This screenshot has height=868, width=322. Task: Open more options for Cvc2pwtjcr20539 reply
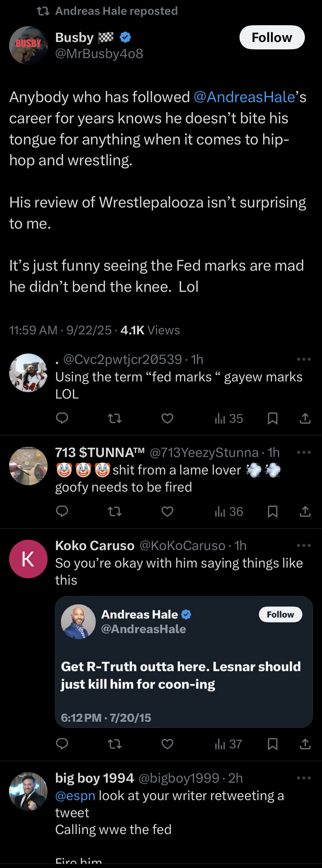pos(304,359)
